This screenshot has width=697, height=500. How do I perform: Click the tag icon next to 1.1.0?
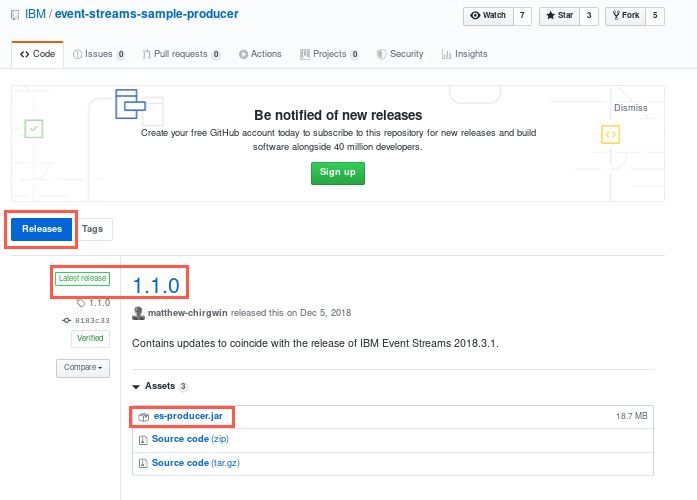[81, 303]
